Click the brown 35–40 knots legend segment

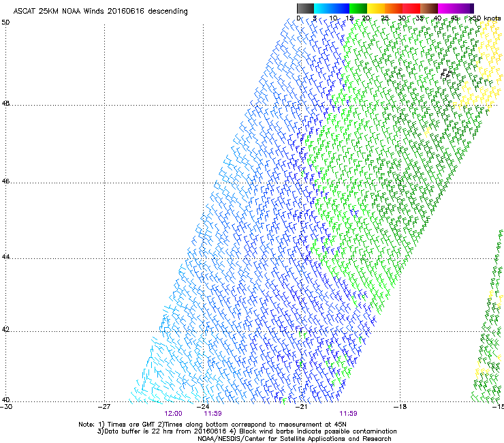point(429,8)
